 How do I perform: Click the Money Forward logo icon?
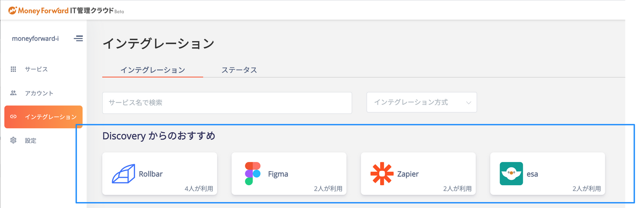[13, 10]
